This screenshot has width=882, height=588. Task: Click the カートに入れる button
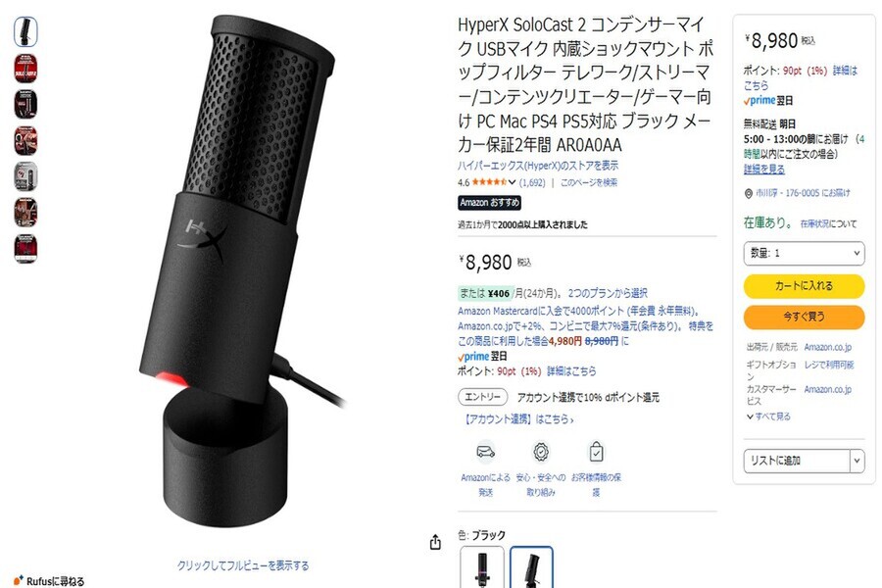804,286
